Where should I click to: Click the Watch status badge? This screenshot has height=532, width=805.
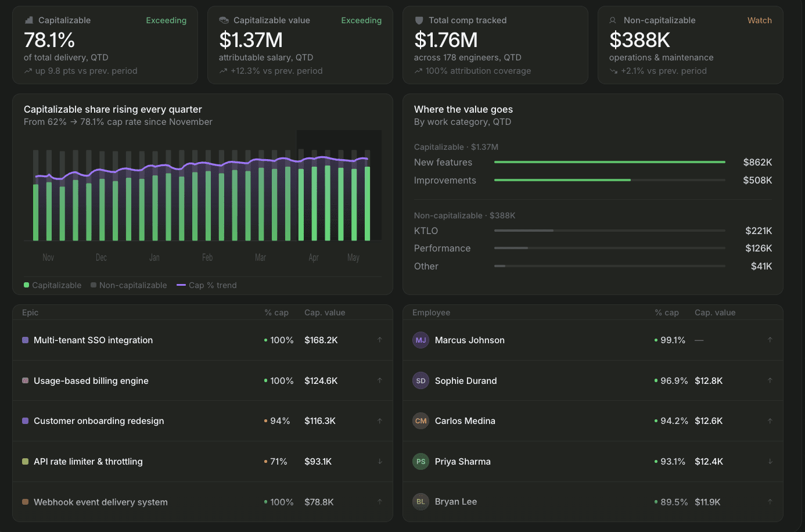click(760, 20)
